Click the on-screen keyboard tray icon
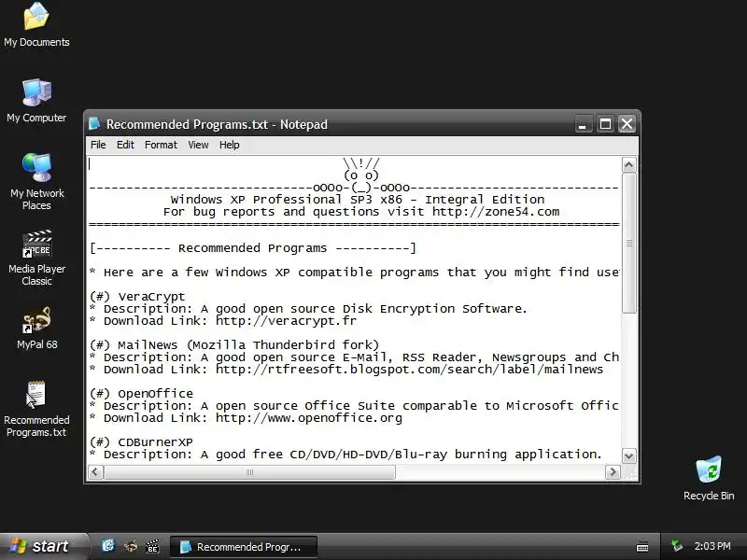Screen dimensions: 747x560 (x=642, y=546)
